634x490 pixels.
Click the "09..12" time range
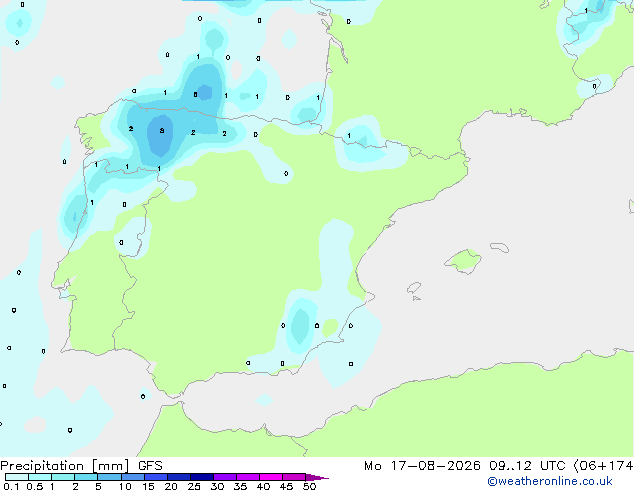pos(510,466)
